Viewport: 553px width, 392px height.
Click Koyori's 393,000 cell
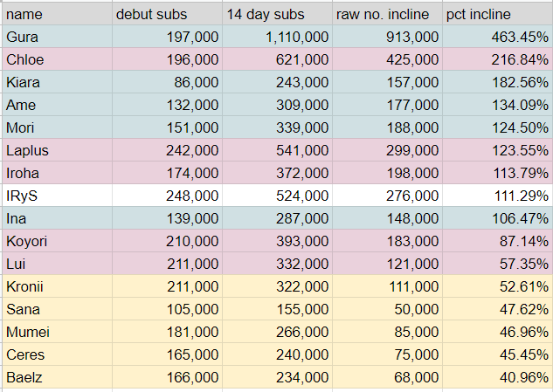[x=277, y=241]
